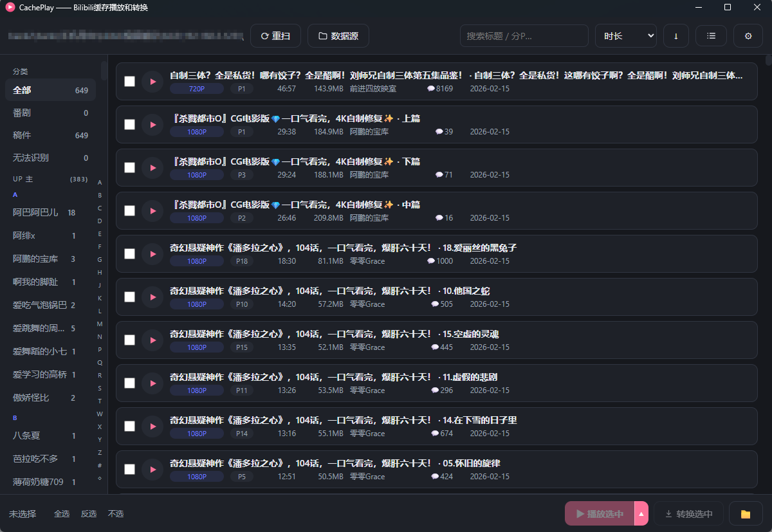
Task: Click 反选 invert selection
Action: [x=89, y=514]
